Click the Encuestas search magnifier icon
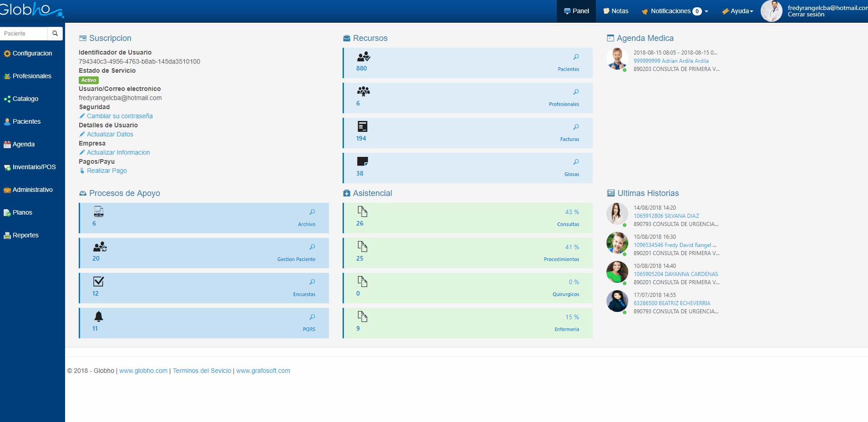The height and width of the screenshot is (422, 868). (x=312, y=282)
